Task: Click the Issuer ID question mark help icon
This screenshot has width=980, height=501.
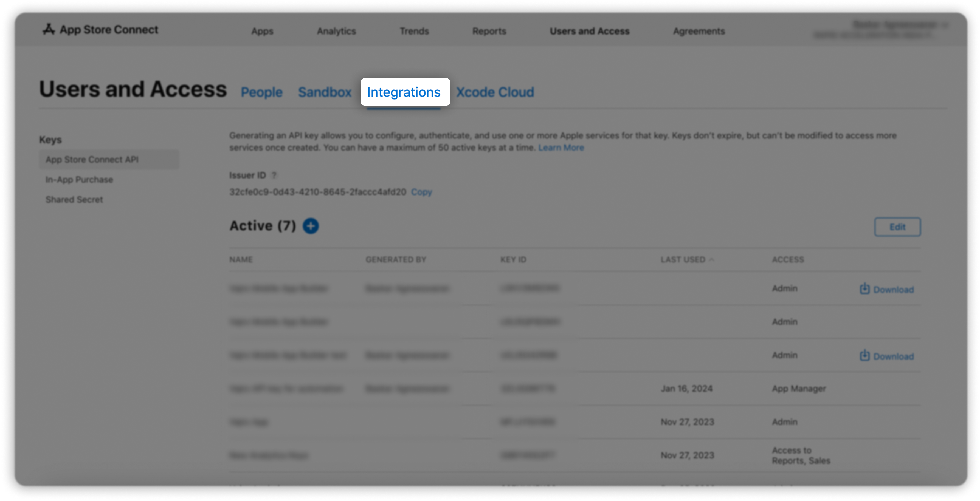Action: coord(274,175)
